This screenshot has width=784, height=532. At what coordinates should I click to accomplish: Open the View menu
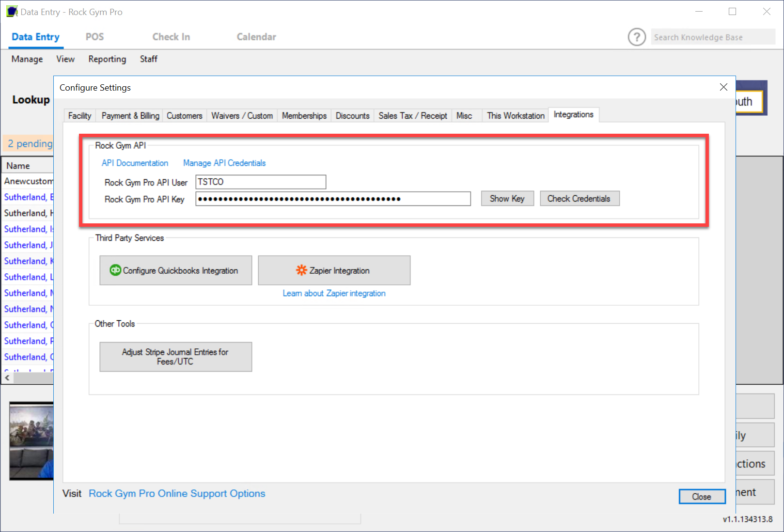point(65,59)
